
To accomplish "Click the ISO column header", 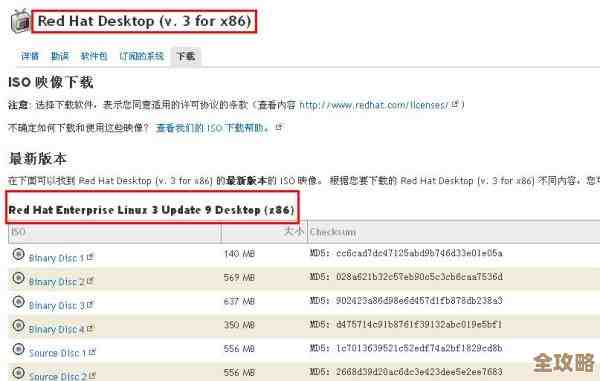I will tap(114, 232).
